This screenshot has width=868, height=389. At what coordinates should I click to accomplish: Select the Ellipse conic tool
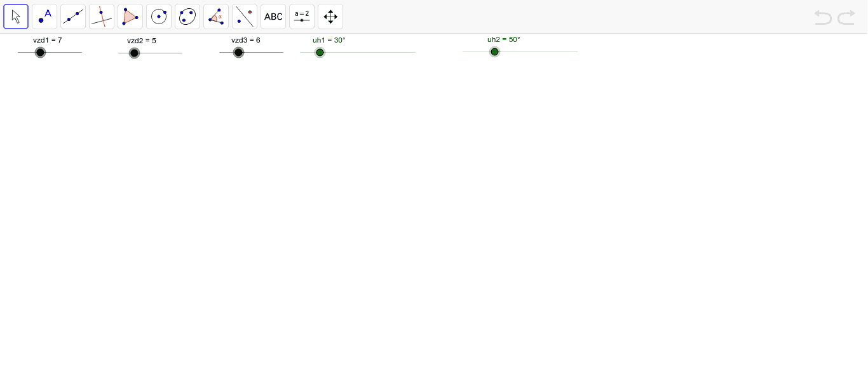[x=187, y=17]
